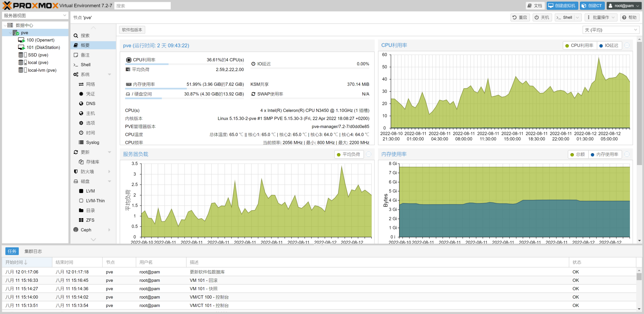Open the root@pam user menu
This screenshot has width=644, height=314.
(624, 5)
